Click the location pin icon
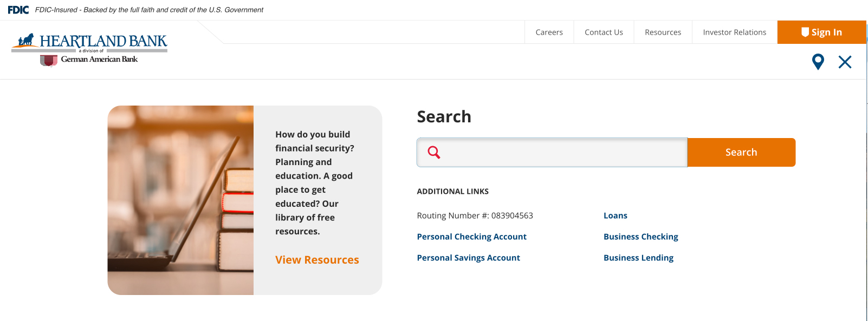This screenshot has height=321, width=868. point(818,61)
